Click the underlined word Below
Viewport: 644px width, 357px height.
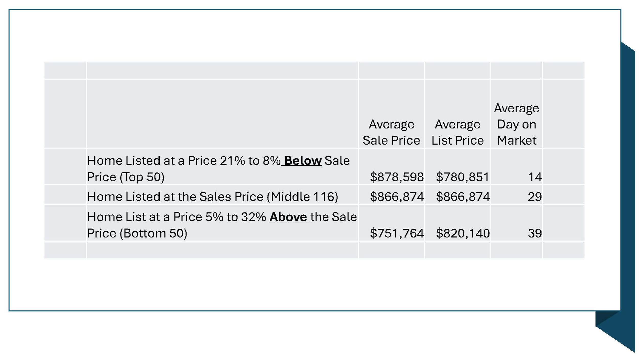pyautogui.click(x=303, y=161)
